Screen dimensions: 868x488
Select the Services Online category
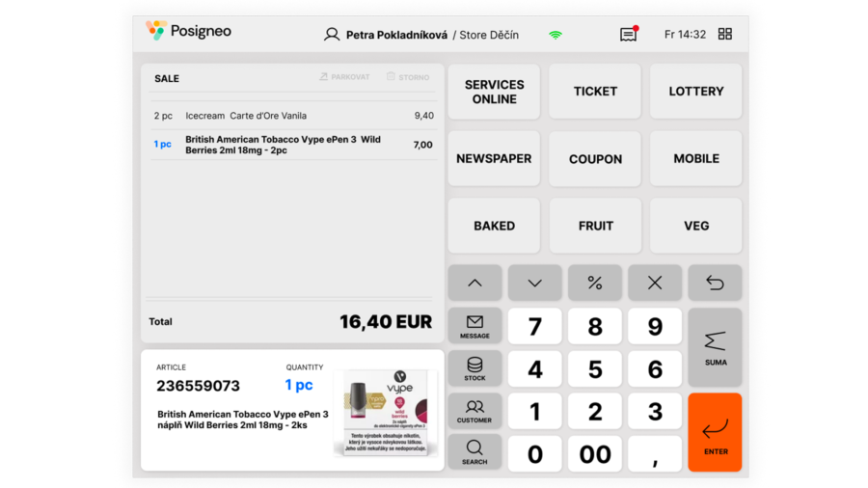(494, 92)
